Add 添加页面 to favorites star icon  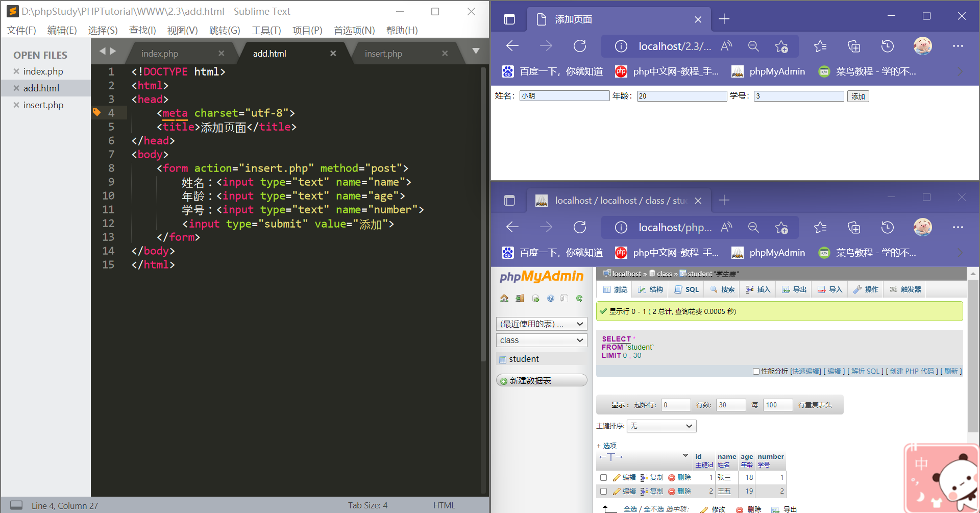tap(781, 46)
